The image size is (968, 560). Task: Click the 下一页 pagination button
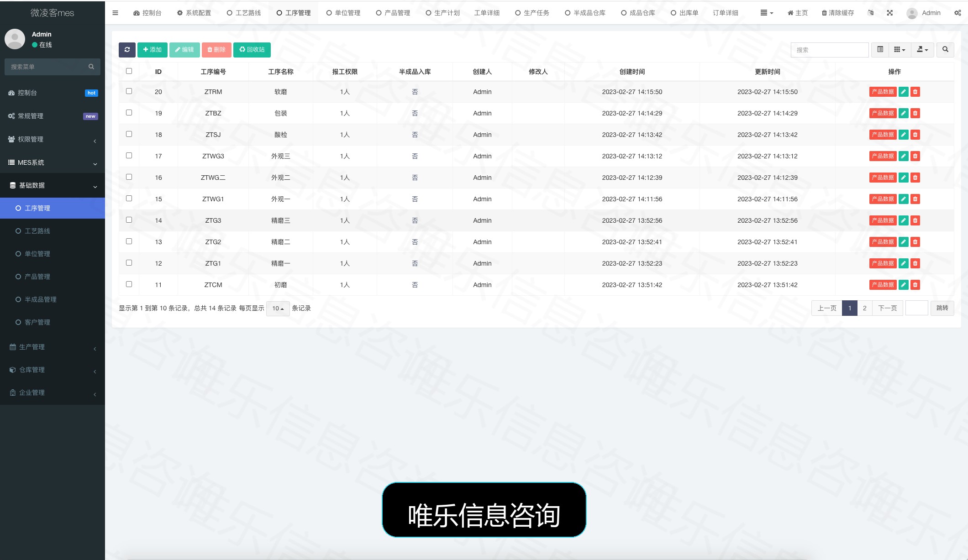(x=887, y=308)
